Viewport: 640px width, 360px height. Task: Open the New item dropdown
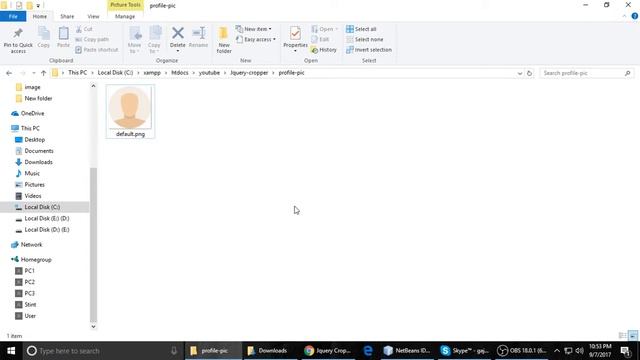click(x=253, y=29)
